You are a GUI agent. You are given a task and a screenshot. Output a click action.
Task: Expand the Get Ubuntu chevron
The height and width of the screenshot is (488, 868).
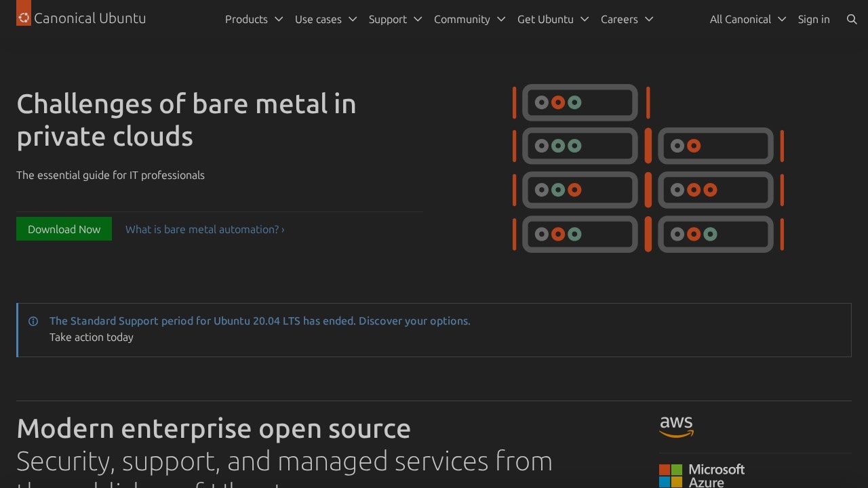(585, 20)
